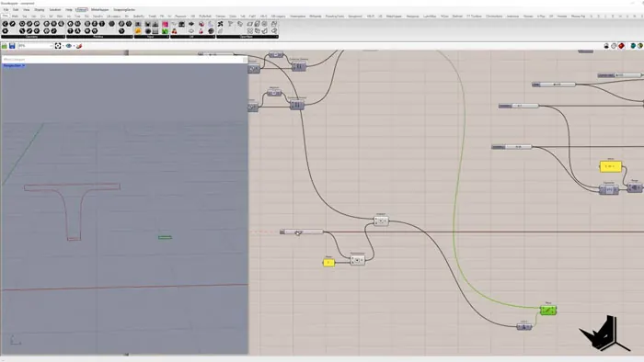Click the Zoom Extents target icon
Viewport: 644px width, 362px height.
(58, 46)
